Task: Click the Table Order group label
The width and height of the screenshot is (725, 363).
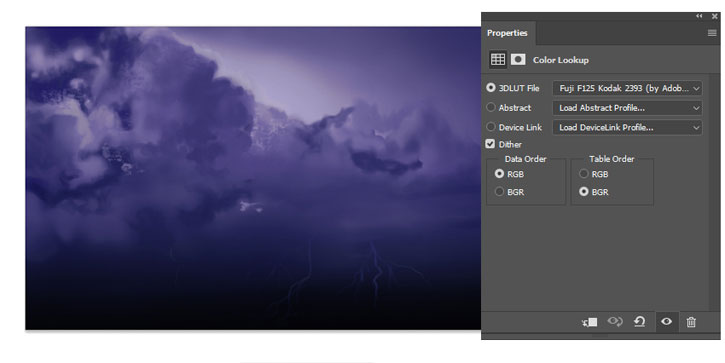Action: pyautogui.click(x=611, y=159)
